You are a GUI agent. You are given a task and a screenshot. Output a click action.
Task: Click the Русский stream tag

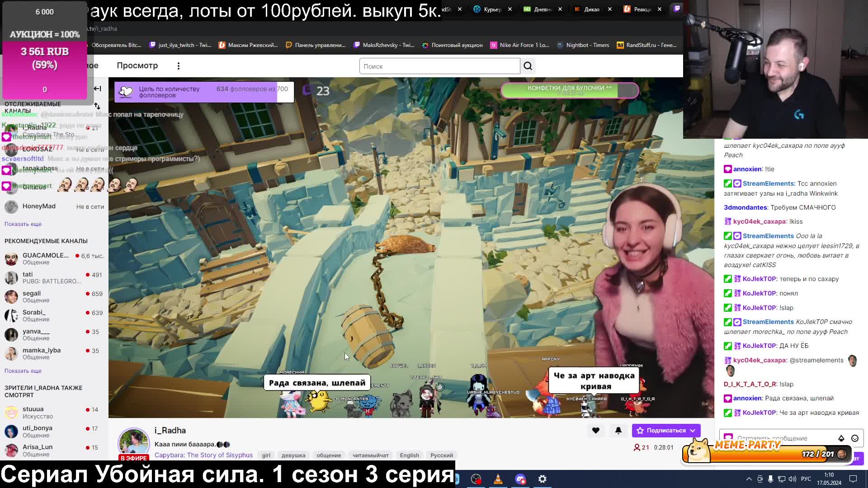coord(442,455)
